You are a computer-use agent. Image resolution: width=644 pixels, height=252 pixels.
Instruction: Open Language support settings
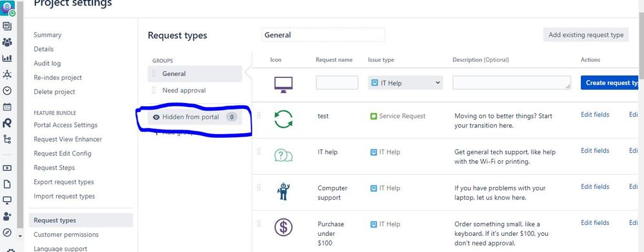(x=61, y=249)
